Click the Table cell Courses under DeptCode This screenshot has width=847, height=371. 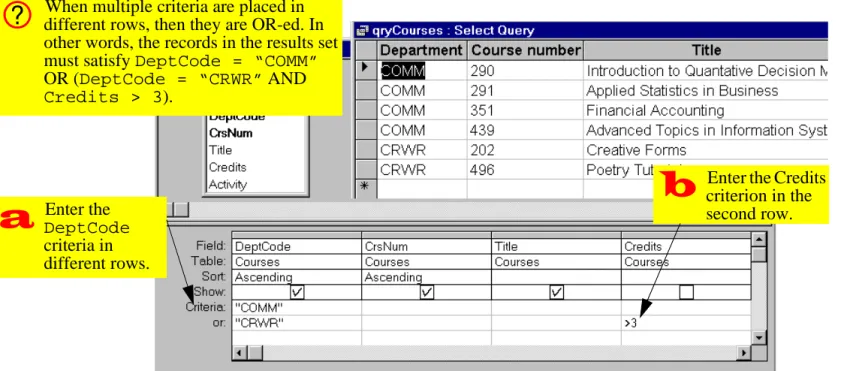(x=297, y=262)
